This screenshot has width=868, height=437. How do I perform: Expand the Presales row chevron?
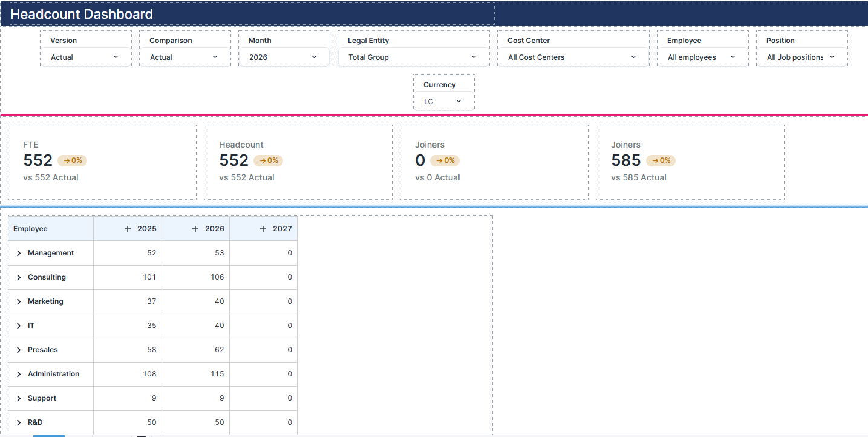point(19,350)
